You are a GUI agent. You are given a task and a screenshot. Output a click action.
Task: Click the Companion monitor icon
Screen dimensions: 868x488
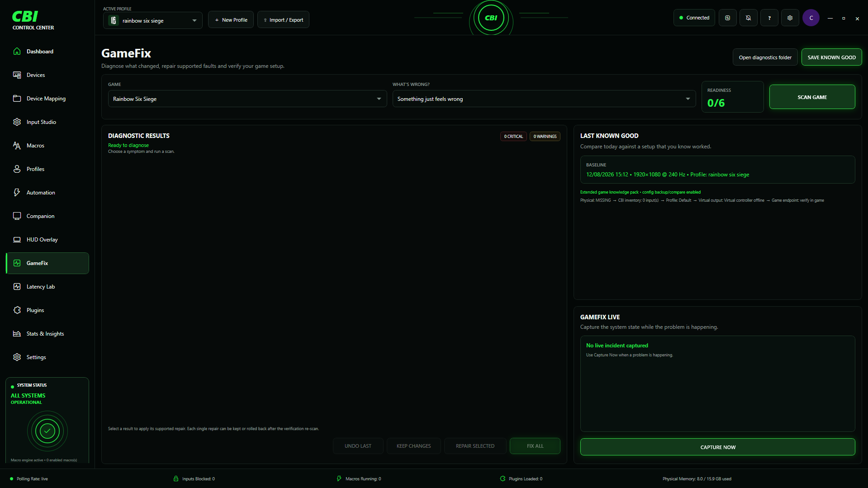click(x=17, y=216)
